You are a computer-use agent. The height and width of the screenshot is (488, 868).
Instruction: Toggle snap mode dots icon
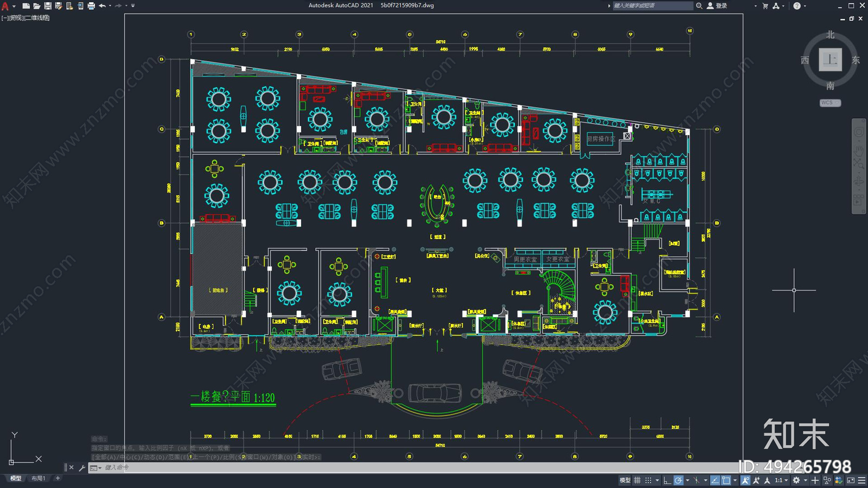click(x=648, y=480)
